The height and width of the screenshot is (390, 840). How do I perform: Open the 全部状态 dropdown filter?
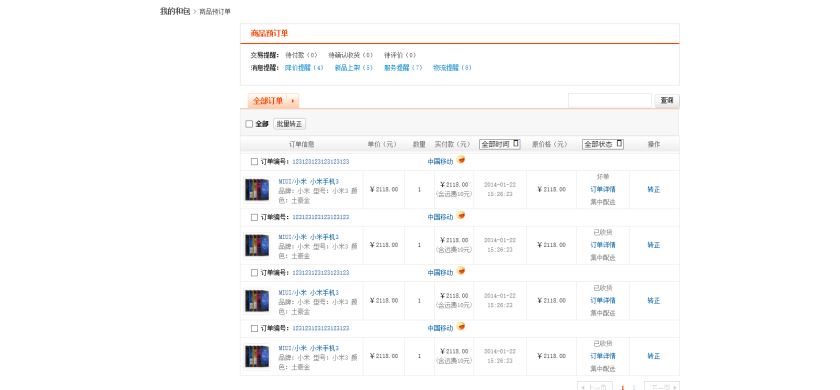(603, 144)
